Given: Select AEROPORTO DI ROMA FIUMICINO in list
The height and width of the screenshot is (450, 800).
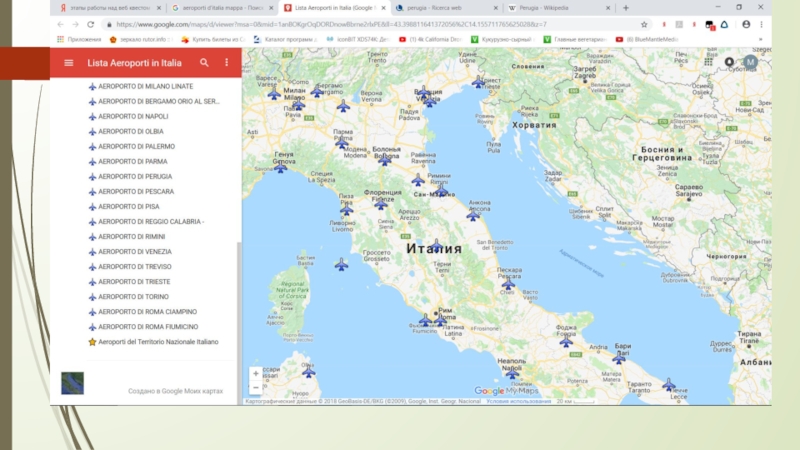Looking at the screenshot, I should (147, 326).
